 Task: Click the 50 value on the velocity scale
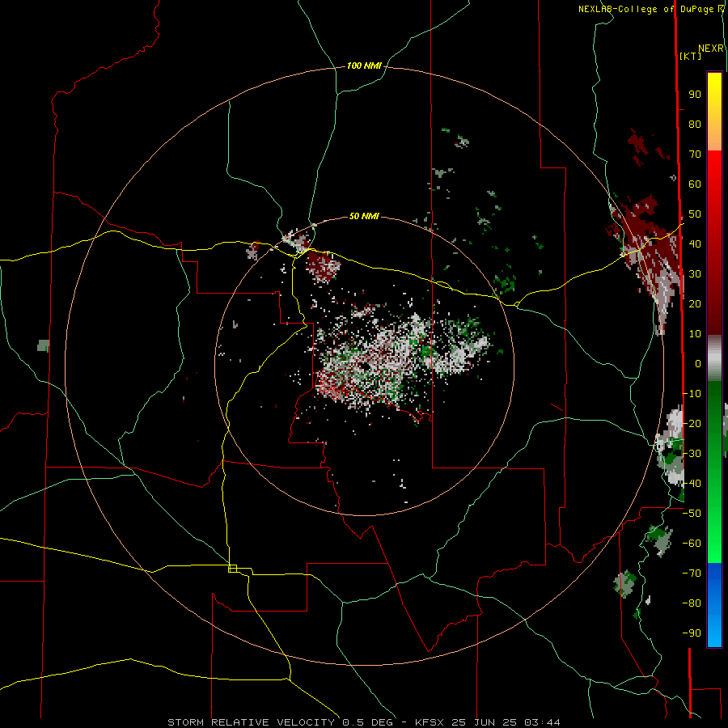click(695, 214)
